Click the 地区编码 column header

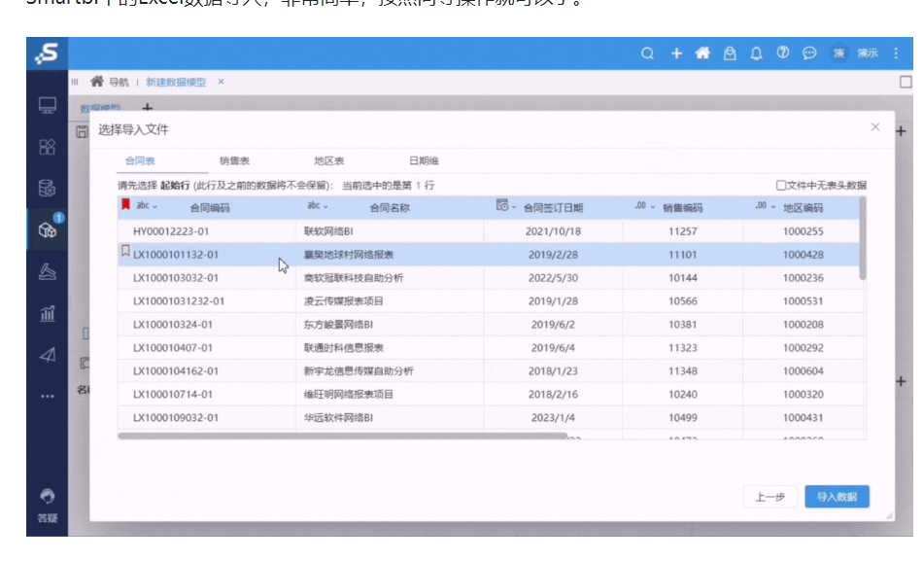tap(803, 208)
